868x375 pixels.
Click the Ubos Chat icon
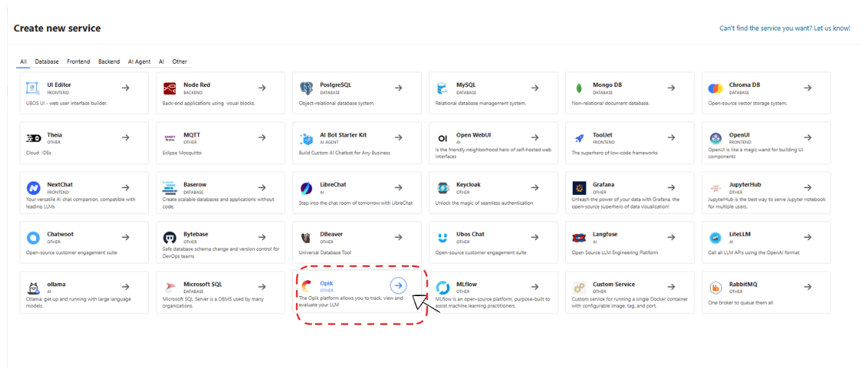click(x=442, y=237)
